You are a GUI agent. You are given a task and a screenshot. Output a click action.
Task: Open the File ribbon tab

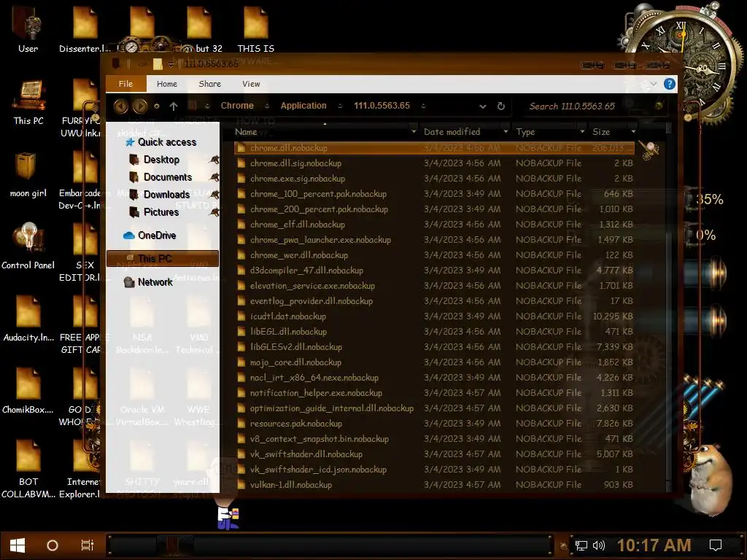(x=125, y=84)
